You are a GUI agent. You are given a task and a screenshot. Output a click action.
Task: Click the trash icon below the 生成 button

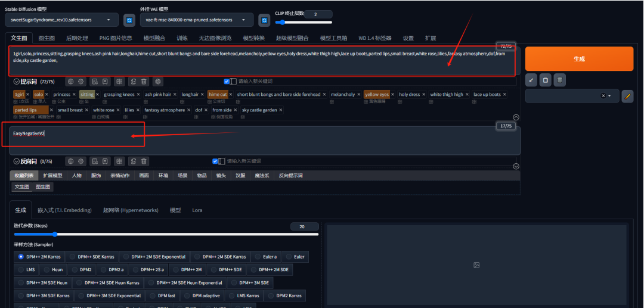559,80
